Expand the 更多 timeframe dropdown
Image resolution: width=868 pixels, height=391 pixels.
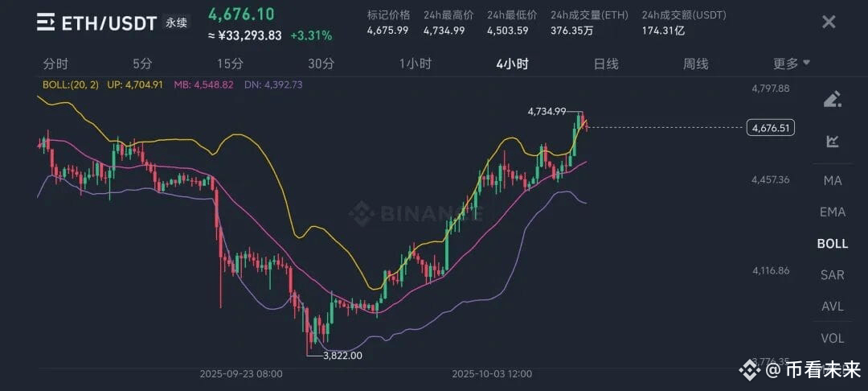coord(792,64)
